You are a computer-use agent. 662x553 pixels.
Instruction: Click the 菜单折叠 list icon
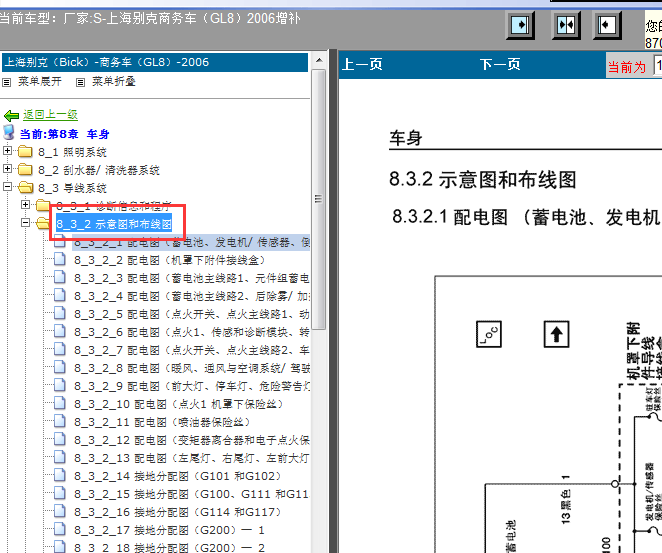(x=80, y=82)
